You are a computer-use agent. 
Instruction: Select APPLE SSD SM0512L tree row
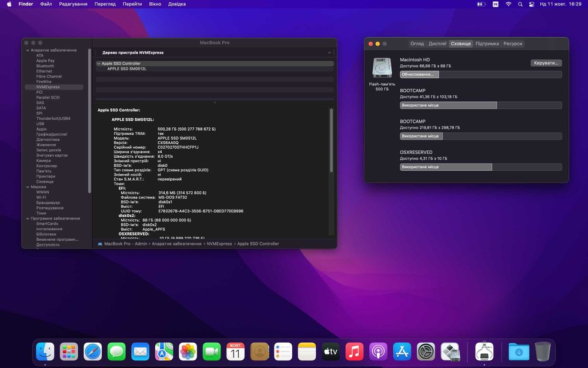click(x=215, y=69)
